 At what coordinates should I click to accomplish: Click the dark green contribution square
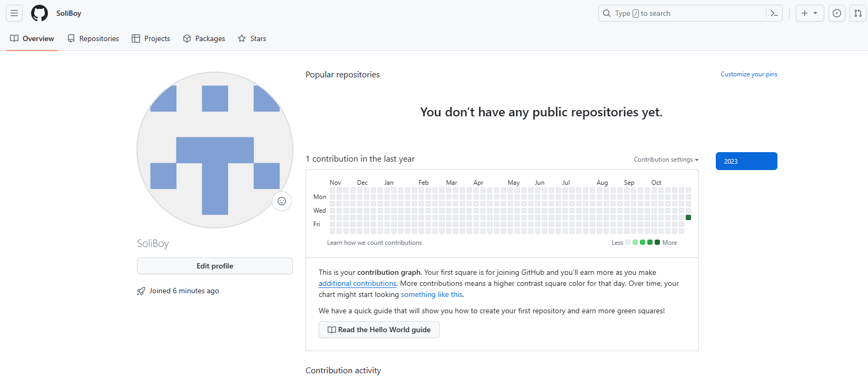tap(688, 217)
